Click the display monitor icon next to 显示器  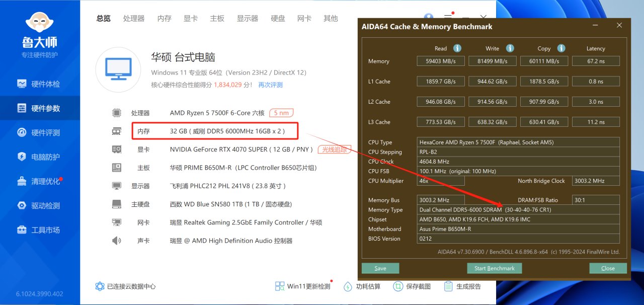[x=117, y=186]
